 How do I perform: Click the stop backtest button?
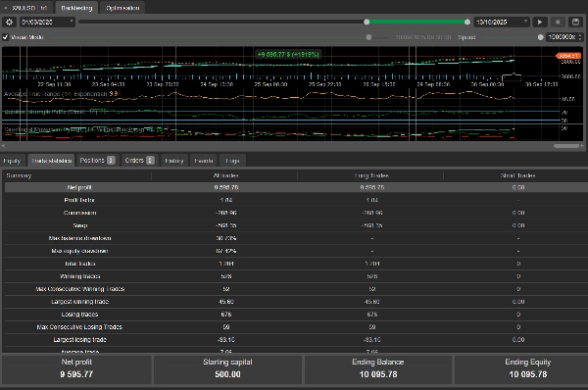tap(558, 23)
